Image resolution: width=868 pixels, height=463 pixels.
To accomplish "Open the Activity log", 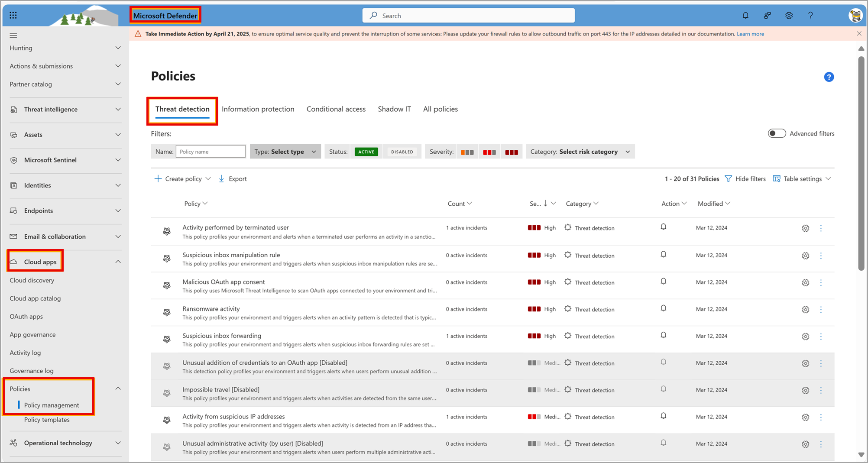I will point(25,353).
